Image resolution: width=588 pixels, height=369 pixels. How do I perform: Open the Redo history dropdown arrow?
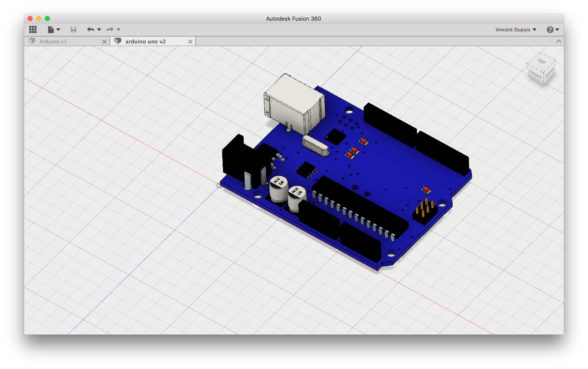[x=119, y=30]
